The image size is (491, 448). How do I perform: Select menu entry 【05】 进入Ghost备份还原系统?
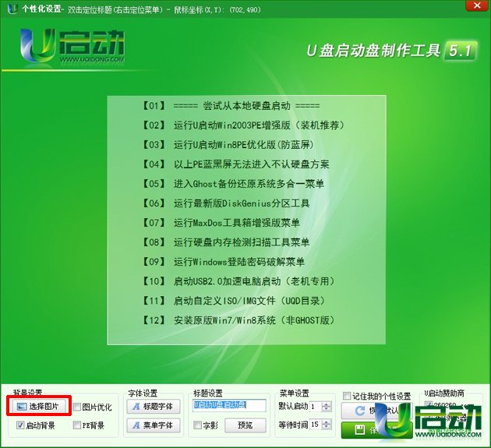tap(233, 183)
